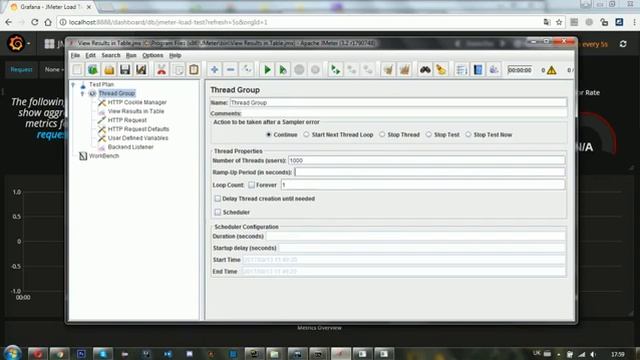
Task: Open the Windows Start button
Action: (x=12, y=353)
